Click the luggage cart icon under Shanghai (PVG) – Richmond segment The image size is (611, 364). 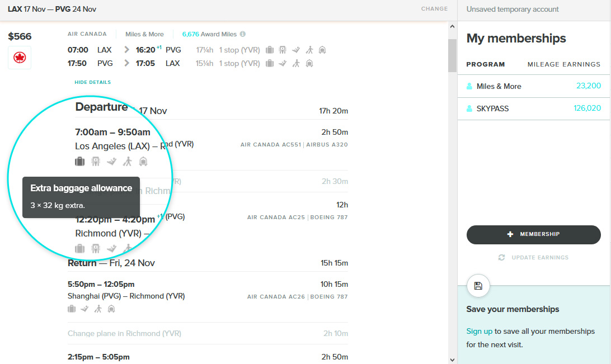pyautogui.click(x=111, y=309)
